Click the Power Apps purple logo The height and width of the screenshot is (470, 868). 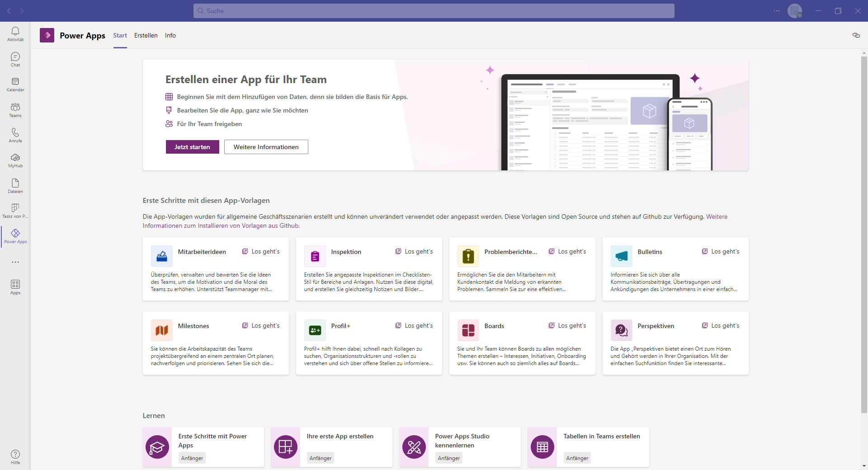pyautogui.click(x=47, y=35)
